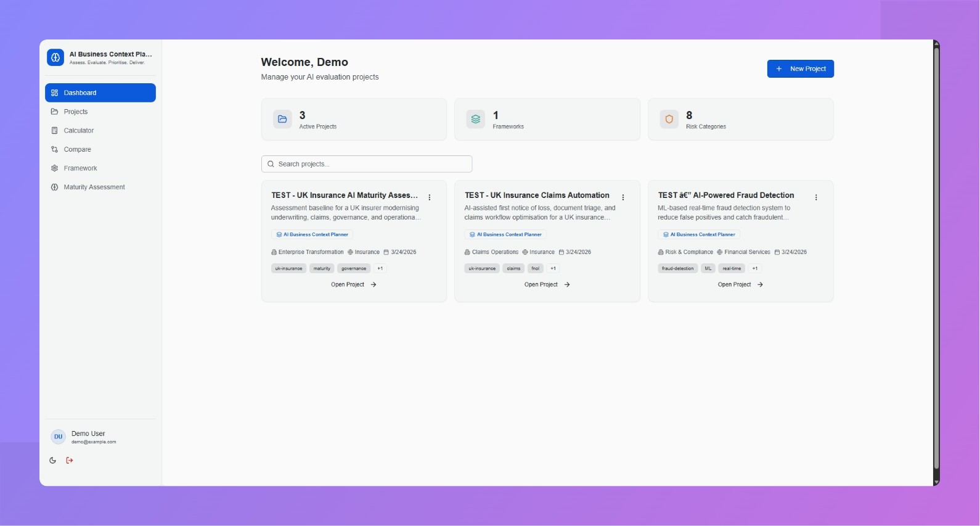The image size is (980, 526).
Task: Click the red logout icon
Action: 70,460
